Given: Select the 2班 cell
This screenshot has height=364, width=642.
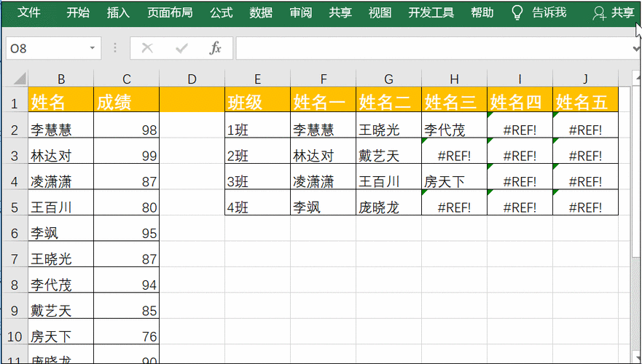Looking at the screenshot, I should [x=257, y=151].
